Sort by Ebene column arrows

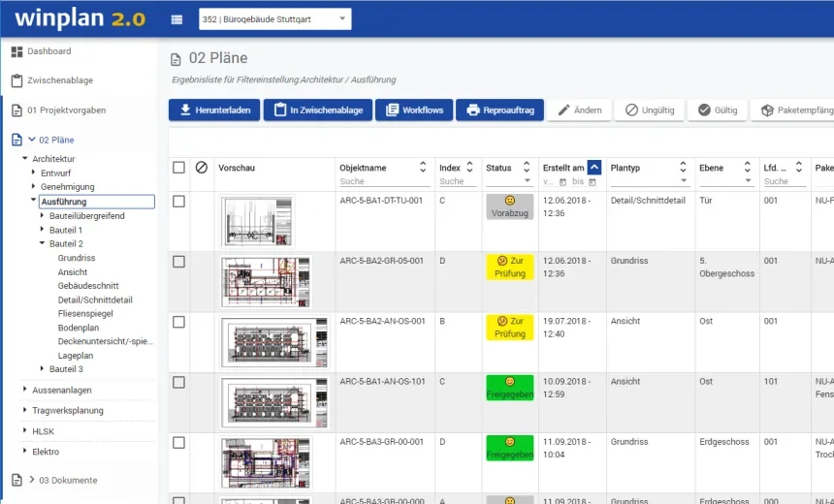coord(748,167)
